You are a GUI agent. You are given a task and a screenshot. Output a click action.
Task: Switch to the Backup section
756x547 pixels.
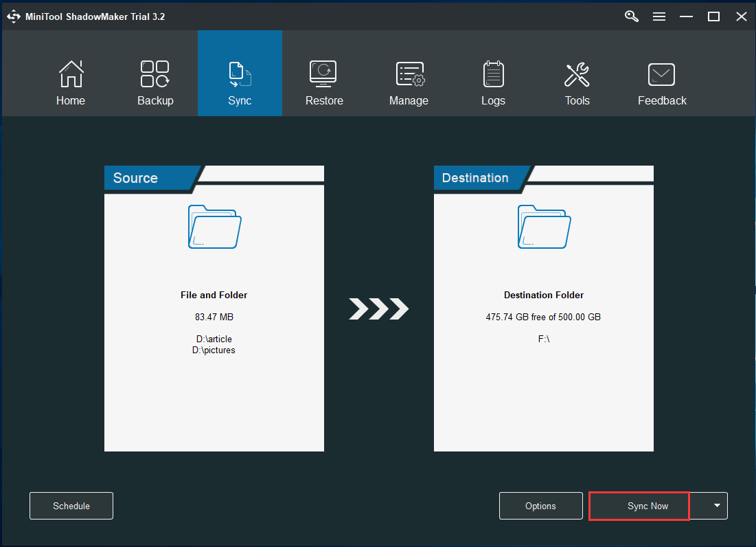click(155, 81)
